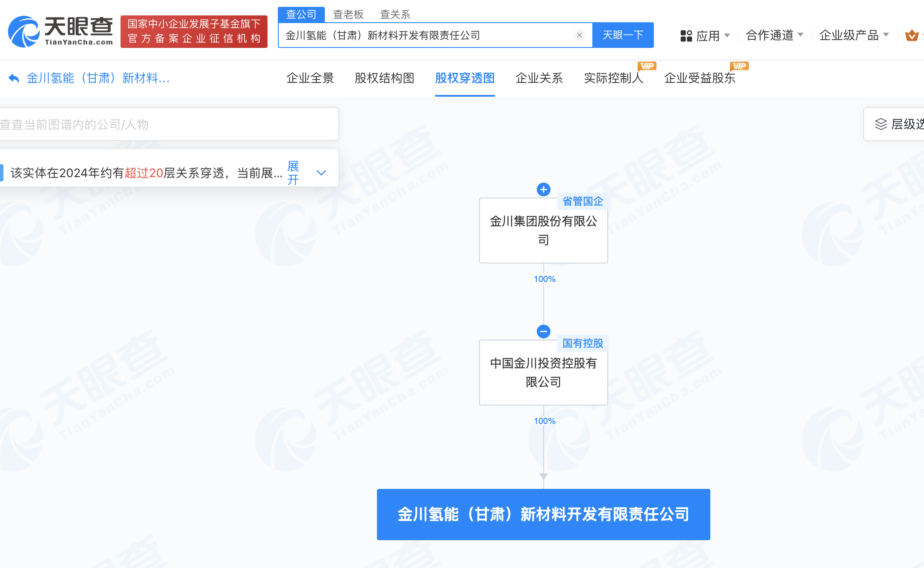Click the 应用 grid icon
Viewport: 924px width, 568px height.
[686, 35]
